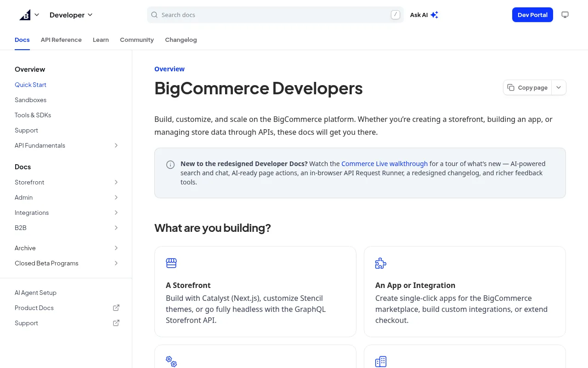Switch to the API Reference tab
Image resolution: width=588 pixels, height=368 pixels.
(x=61, y=40)
